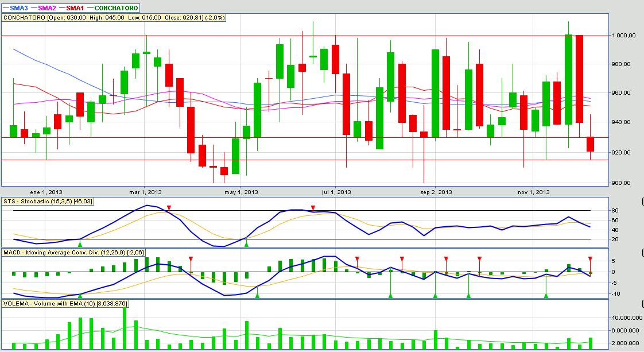644x352 pixels.
Task: Click the 'jul 1, 2013' date axis label
Action: coord(336,192)
